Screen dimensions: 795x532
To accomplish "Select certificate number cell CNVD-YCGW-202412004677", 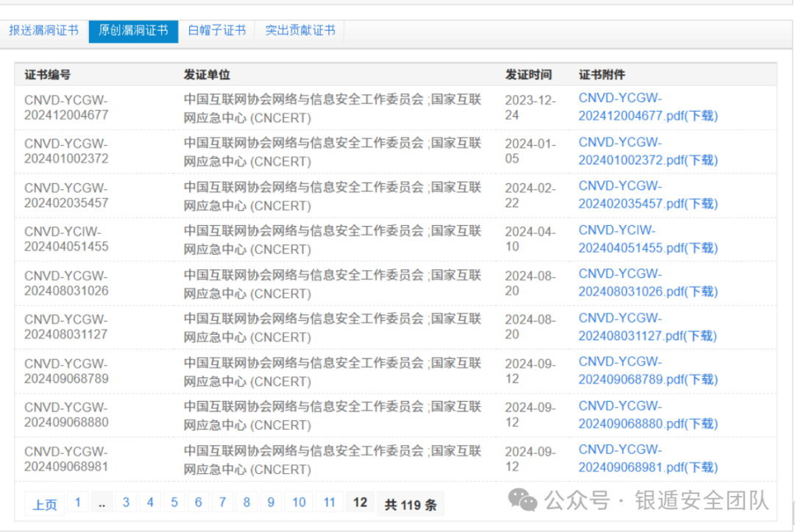I will [66, 107].
